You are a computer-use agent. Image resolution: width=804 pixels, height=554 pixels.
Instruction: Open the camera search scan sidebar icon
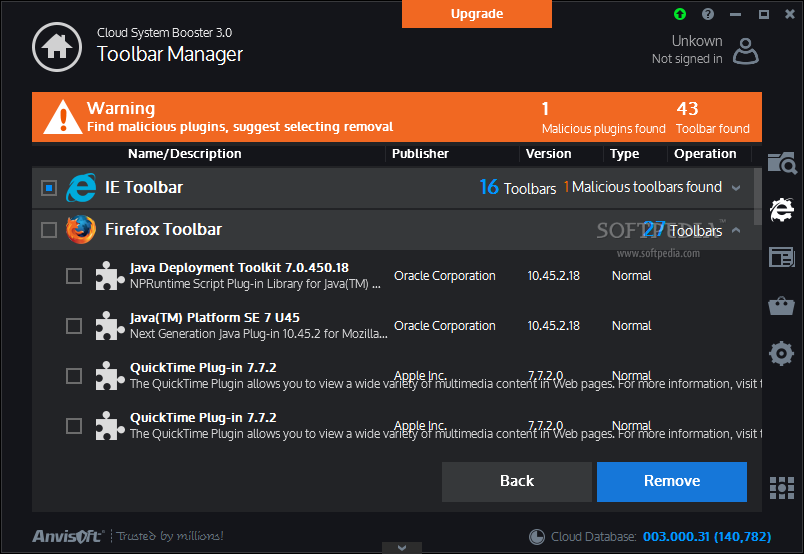point(782,164)
